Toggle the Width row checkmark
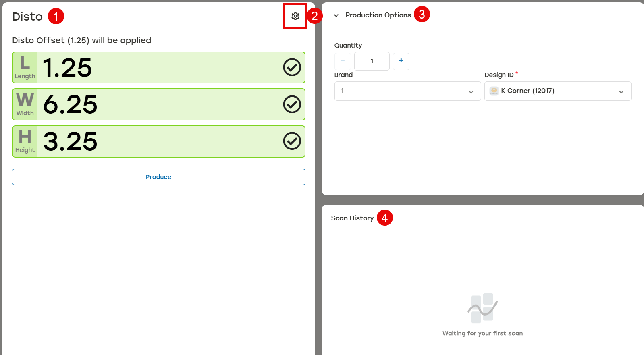This screenshot has height=355, width=644. click(x=292, y=104)
